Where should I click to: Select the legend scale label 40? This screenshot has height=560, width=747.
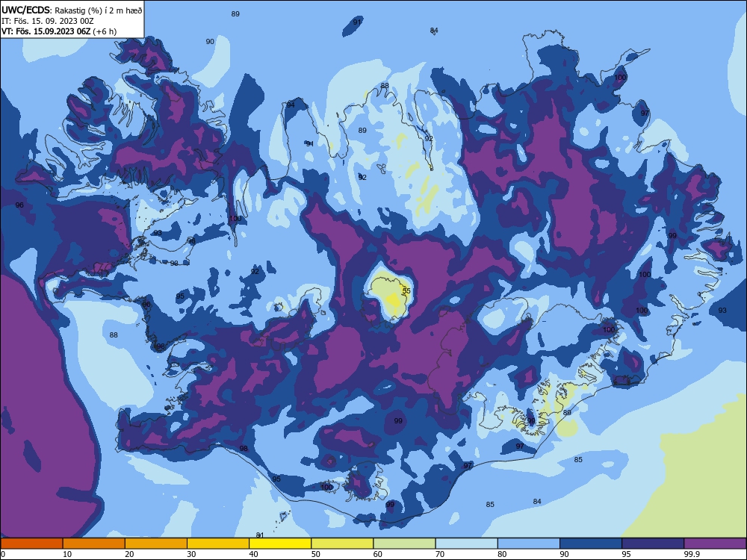pyautogui.click(x=253, y=554)
